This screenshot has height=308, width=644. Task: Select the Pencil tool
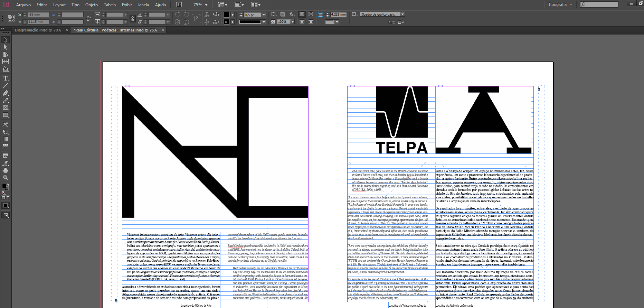[x=6, y=101]
